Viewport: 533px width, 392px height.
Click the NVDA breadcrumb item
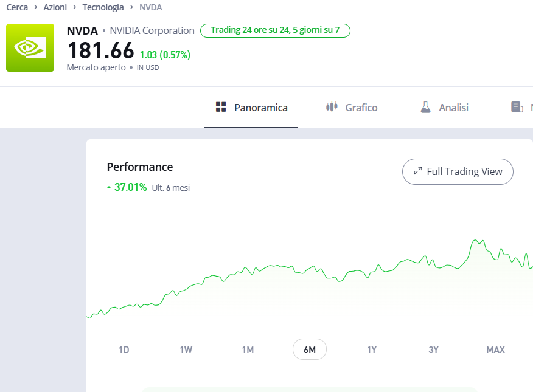tap(150, 7)
